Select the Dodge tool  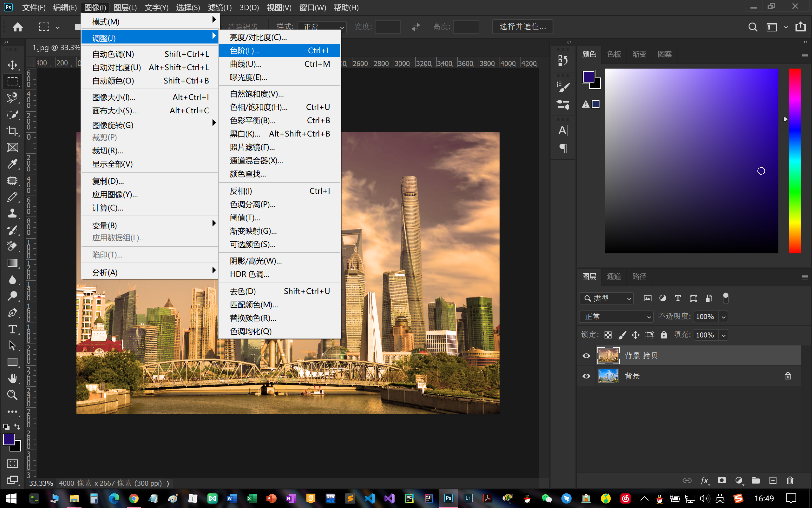(x=12, y=296)
